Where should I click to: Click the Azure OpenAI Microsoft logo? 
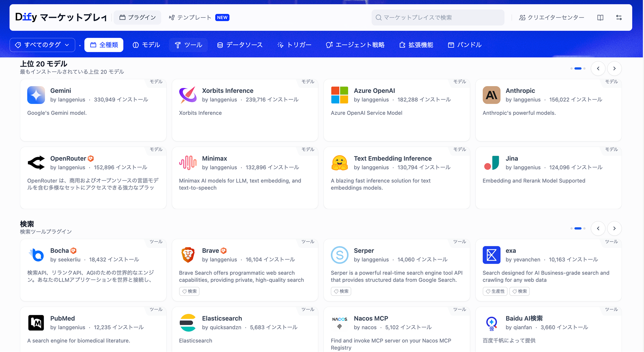tap(340, 95)
